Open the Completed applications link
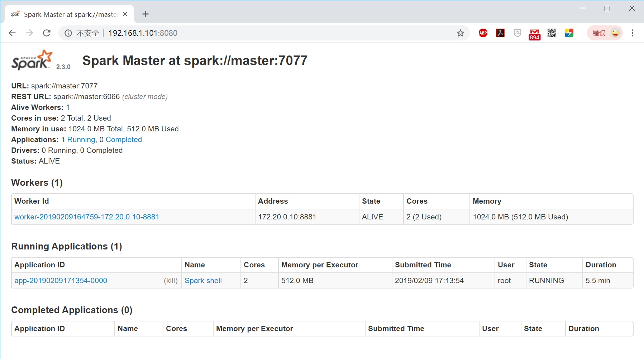The width and height of the screenshot is (644, 359). point(124,140)
